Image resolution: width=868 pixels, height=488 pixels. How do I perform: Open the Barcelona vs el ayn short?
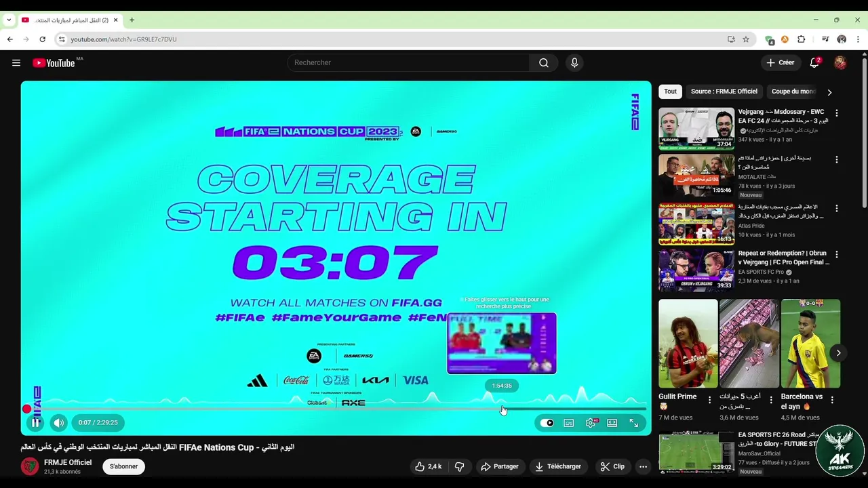(x=810, y=344)
